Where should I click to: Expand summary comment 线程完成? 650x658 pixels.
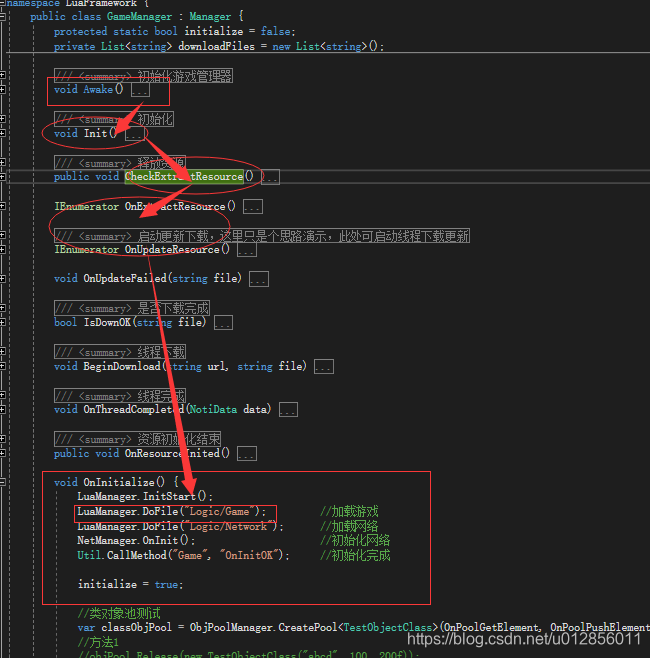pyautogui.click(x=120, y=396)
